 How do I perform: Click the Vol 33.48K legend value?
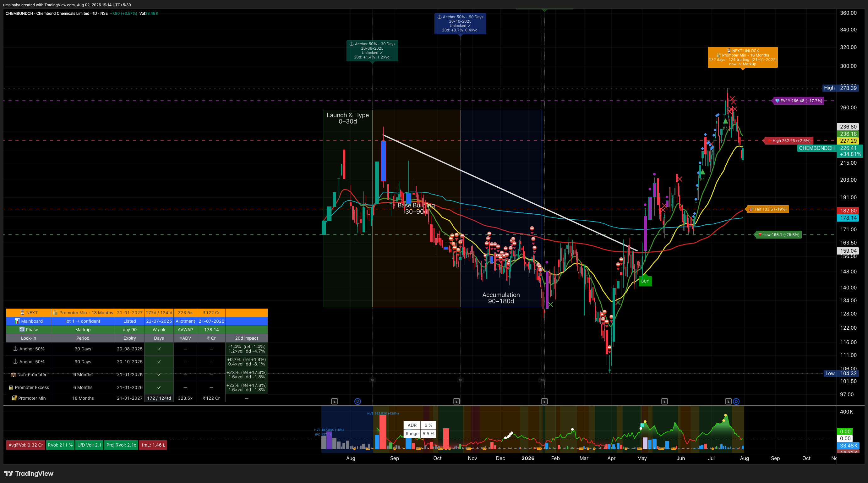point(149,14)
